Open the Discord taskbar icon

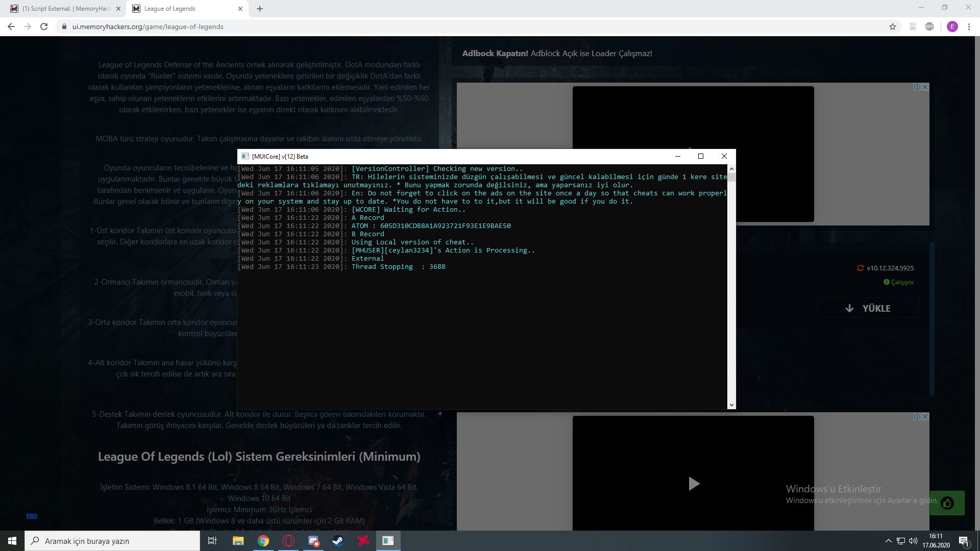tap(313, 541)
